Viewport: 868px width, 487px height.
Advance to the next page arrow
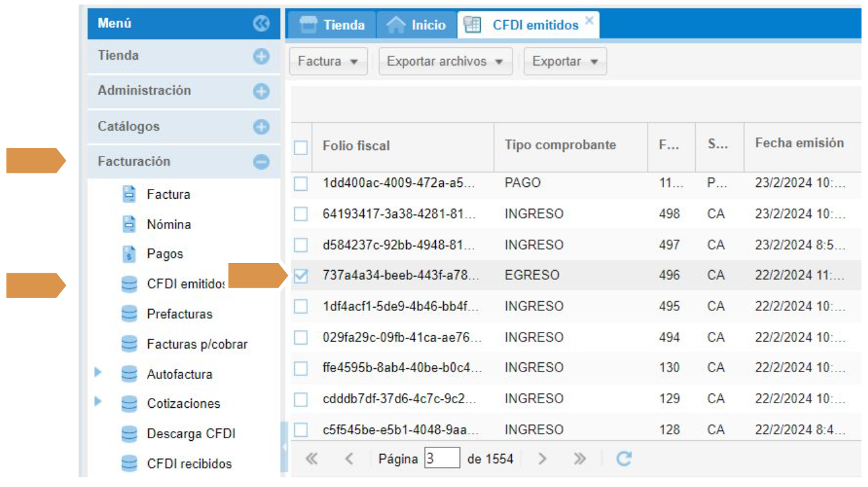[542, 459]
